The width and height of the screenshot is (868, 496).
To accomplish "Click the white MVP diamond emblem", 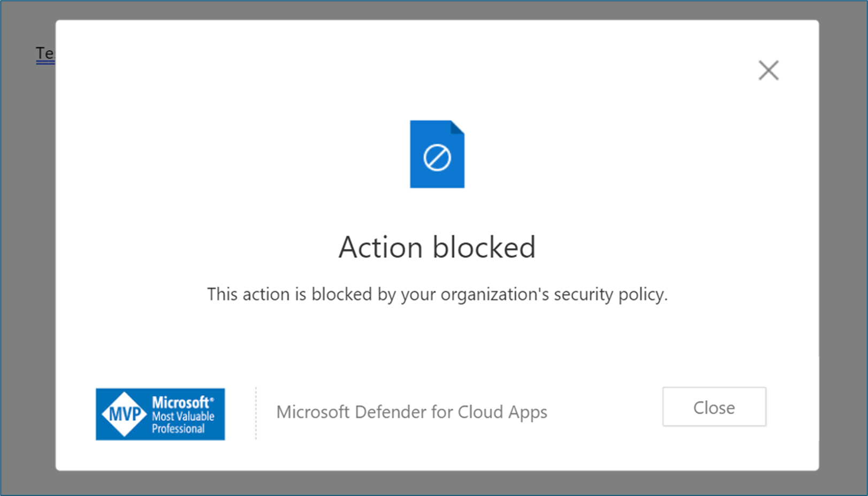I will point(125,414).
